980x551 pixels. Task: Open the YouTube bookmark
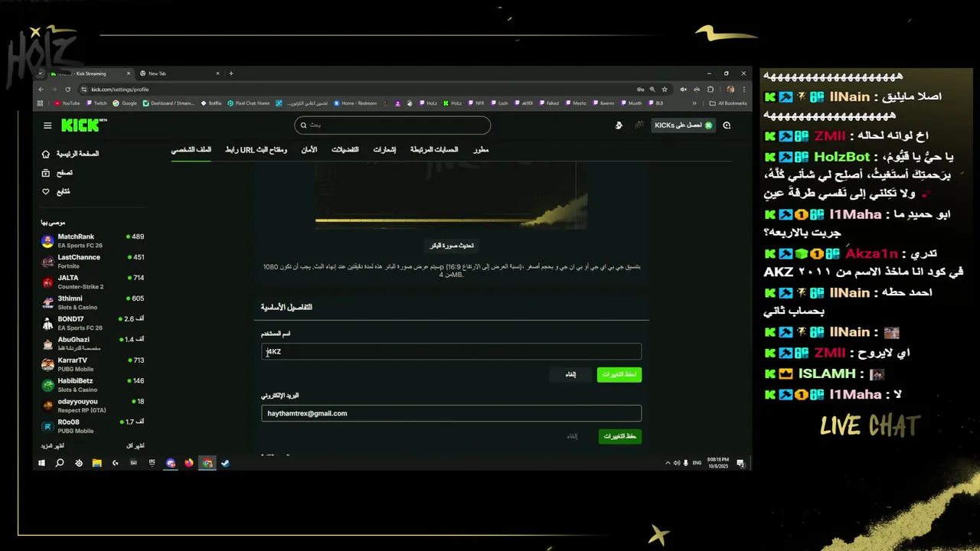click(67, 103)
